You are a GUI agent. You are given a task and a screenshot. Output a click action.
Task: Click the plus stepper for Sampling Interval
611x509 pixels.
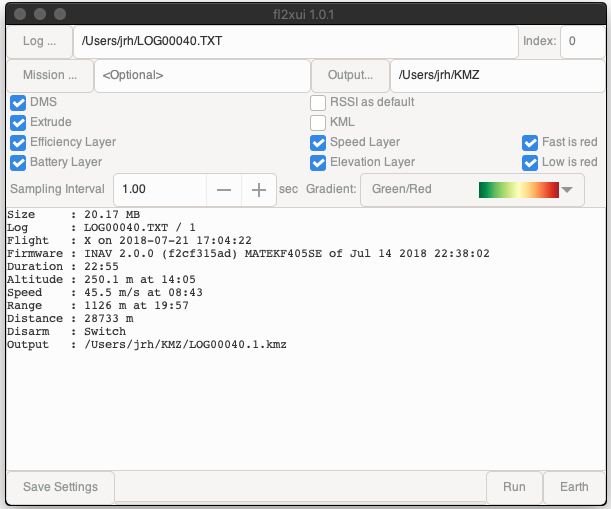(x=259, y=189)
